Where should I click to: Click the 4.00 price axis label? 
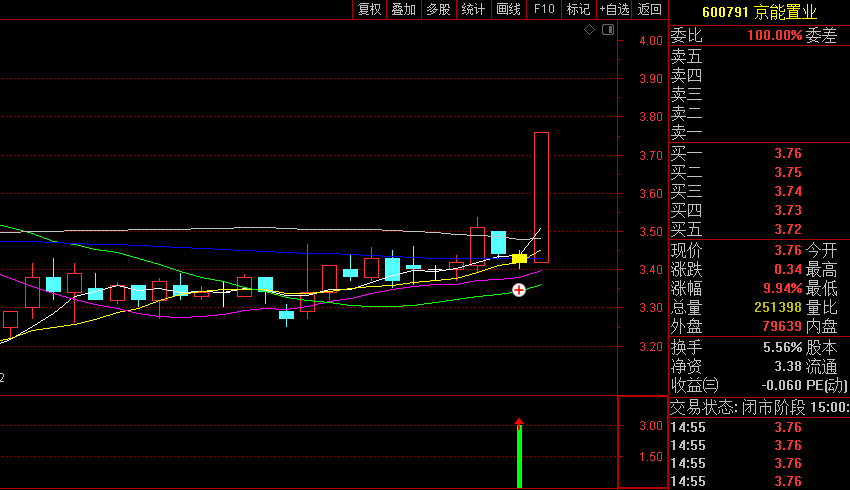point(651,41)
